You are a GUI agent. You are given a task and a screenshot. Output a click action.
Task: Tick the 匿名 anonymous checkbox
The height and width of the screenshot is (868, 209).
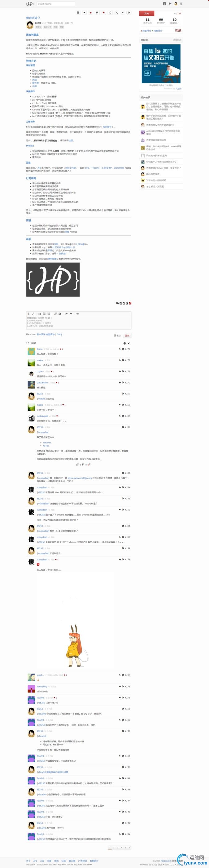point(120,336)
